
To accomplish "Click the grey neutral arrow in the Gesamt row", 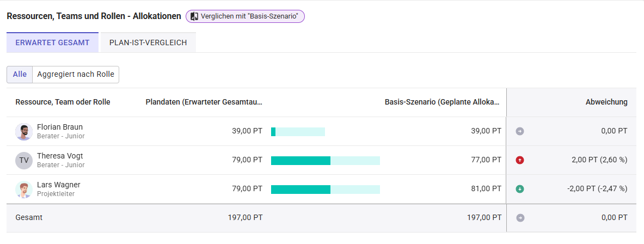I will click(520, 218).
